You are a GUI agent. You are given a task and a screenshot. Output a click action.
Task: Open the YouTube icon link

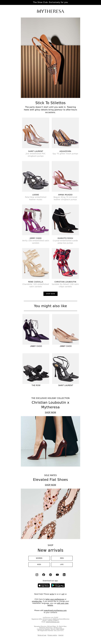point(57,575)
